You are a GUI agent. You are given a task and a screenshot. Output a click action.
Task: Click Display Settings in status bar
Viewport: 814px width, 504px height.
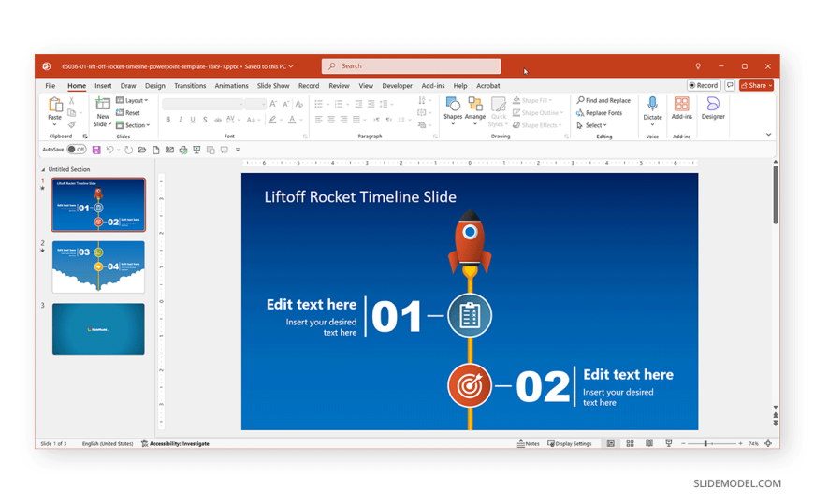570,444
